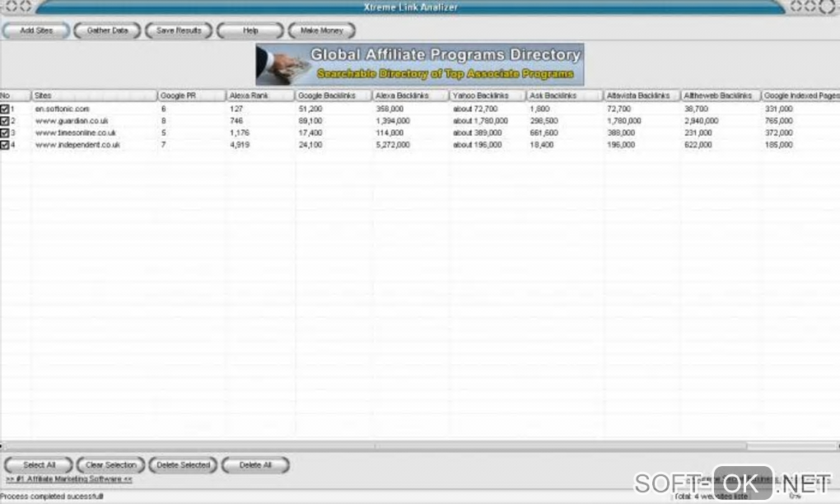Click Yahoo Backlinks value about 72,700
Image resolution: width=840 pixels, height=504 pixels.
point(475,109)
